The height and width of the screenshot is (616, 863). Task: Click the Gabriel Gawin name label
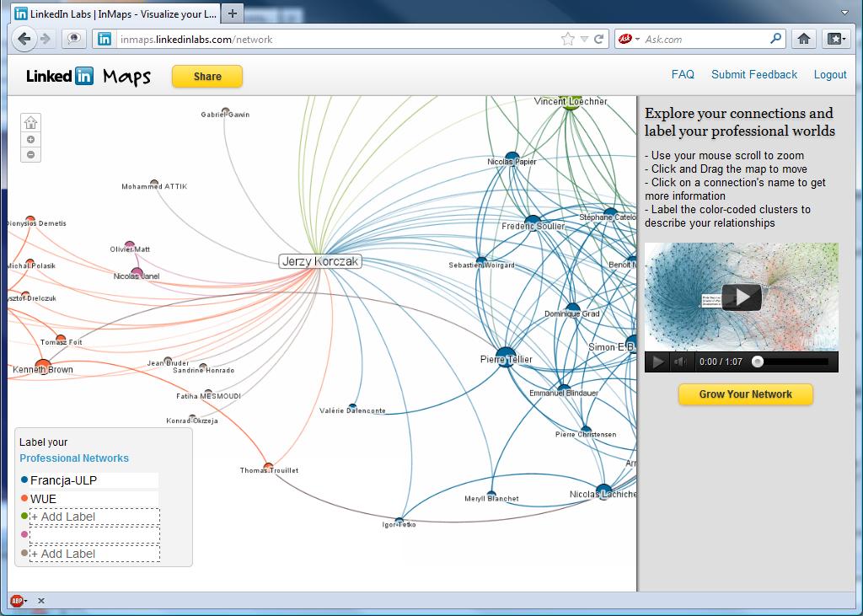(x=225, y=115)
